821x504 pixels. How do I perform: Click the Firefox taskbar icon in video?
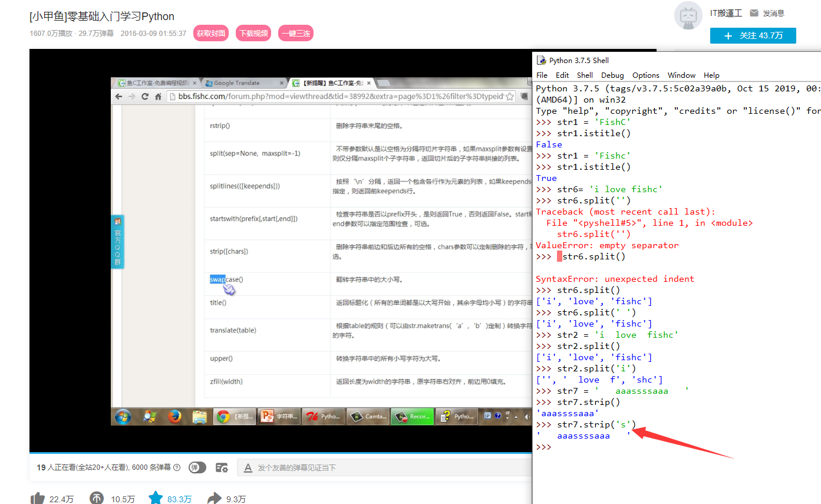(x=174, y=416)
